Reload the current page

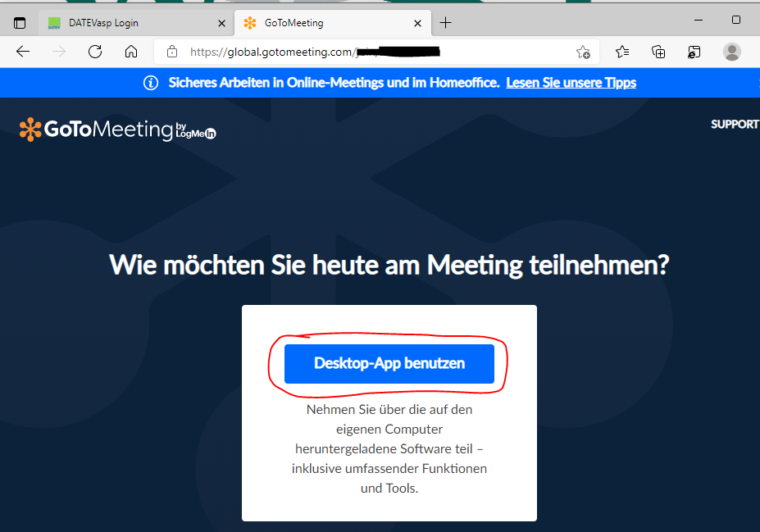[95, 52]
